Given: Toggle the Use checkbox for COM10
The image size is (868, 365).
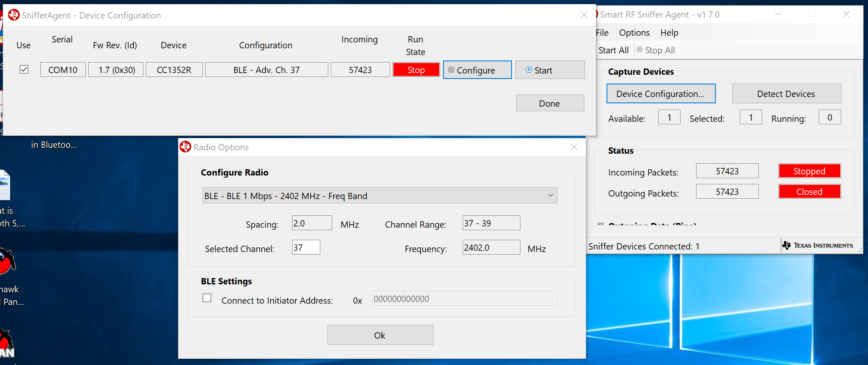Looking at the screenshot, I should [24, 69].
